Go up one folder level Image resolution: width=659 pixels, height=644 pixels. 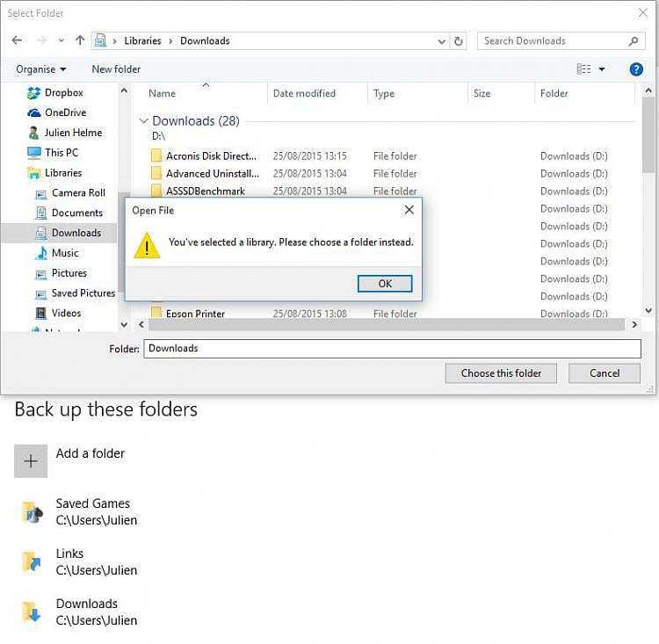80,40
